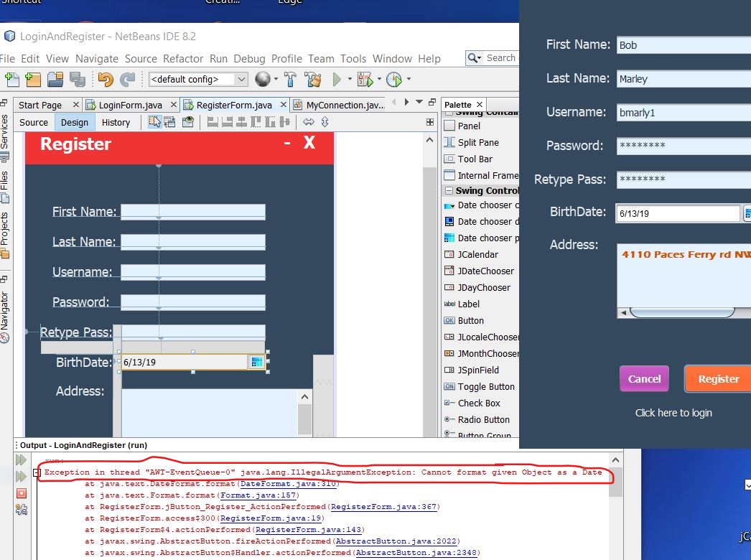Collapse the Swing Controls category in the Palette
Image resolution: width=751 pixels, height=560 pixels.
pyautogui.click(x=451, y=190)
